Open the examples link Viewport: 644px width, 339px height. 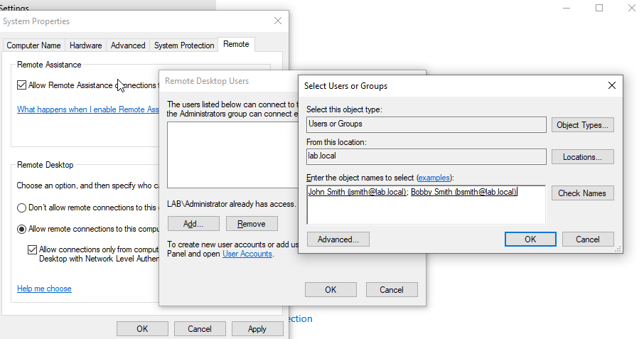434,177
